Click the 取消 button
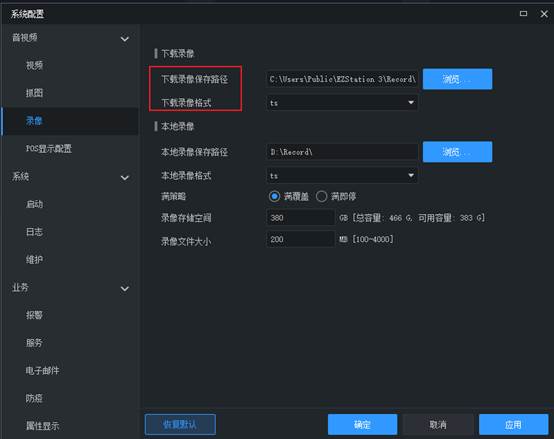This screenshot has width=554, height=439. [x=438, y=424]
